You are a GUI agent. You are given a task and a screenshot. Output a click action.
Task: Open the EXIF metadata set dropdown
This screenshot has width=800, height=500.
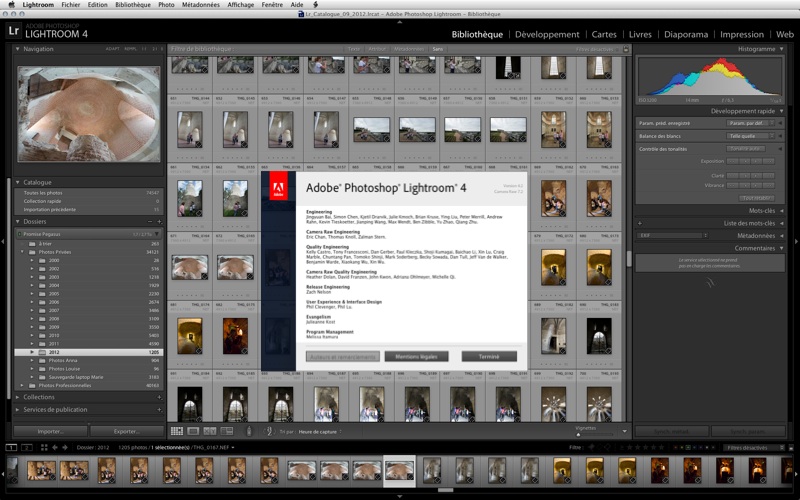672,236
